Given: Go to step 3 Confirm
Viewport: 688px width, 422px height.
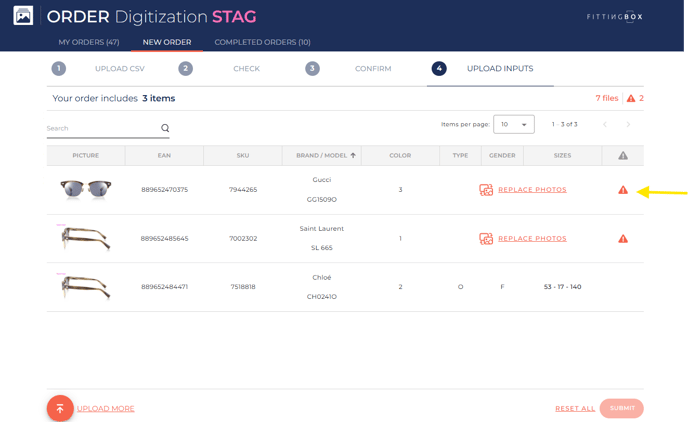Looking at the screenshot, I should pyautogui.click(x=373, y=68).
